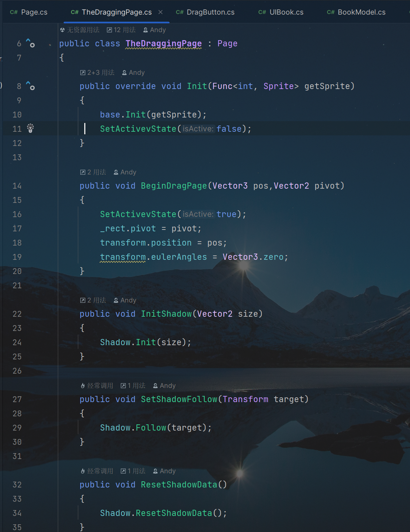Click the Init method name on line 8

point(197,86)
